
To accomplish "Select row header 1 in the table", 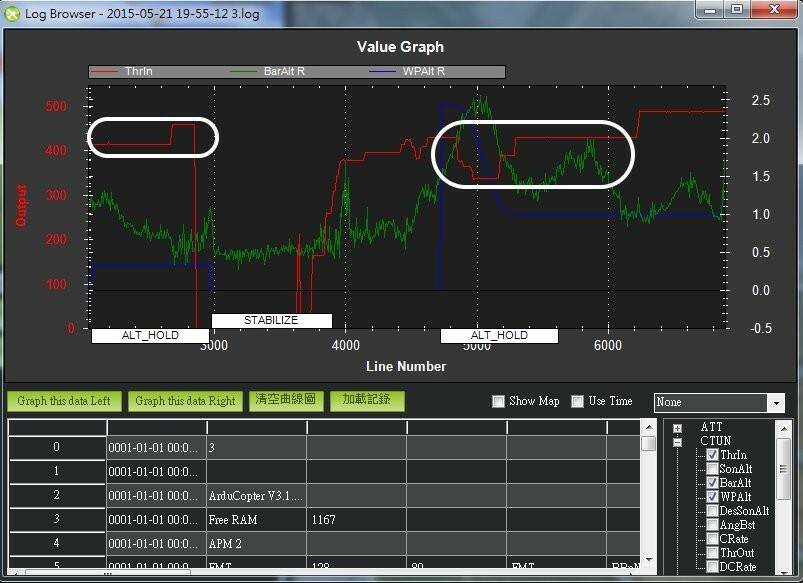I will click(57, 471).
